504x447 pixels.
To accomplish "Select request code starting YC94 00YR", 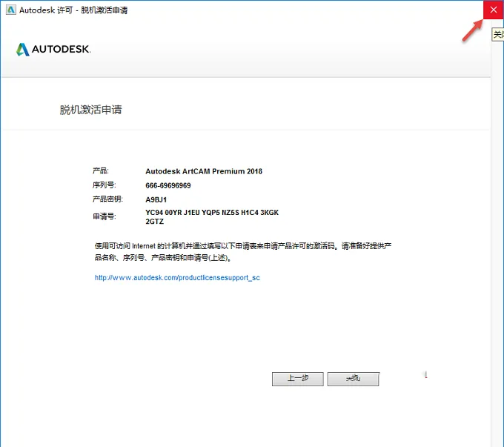I will [212, 216].
